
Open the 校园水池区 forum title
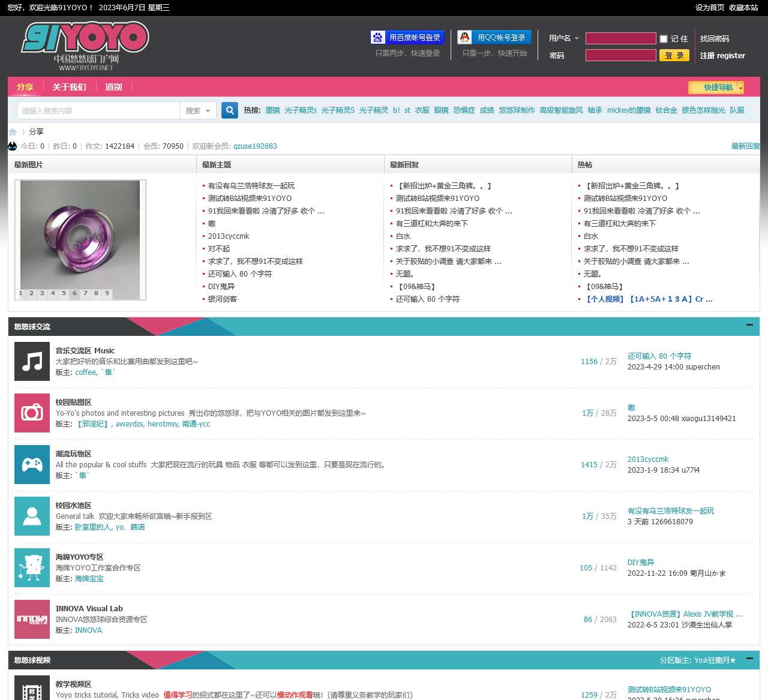74,506
